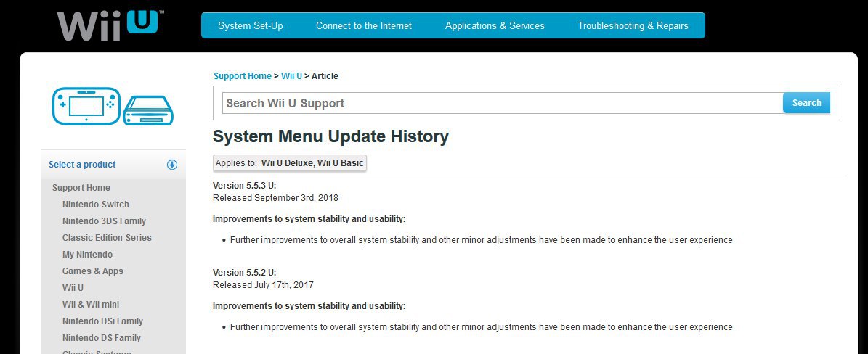Click the Wii U logo

click(110, 25)
